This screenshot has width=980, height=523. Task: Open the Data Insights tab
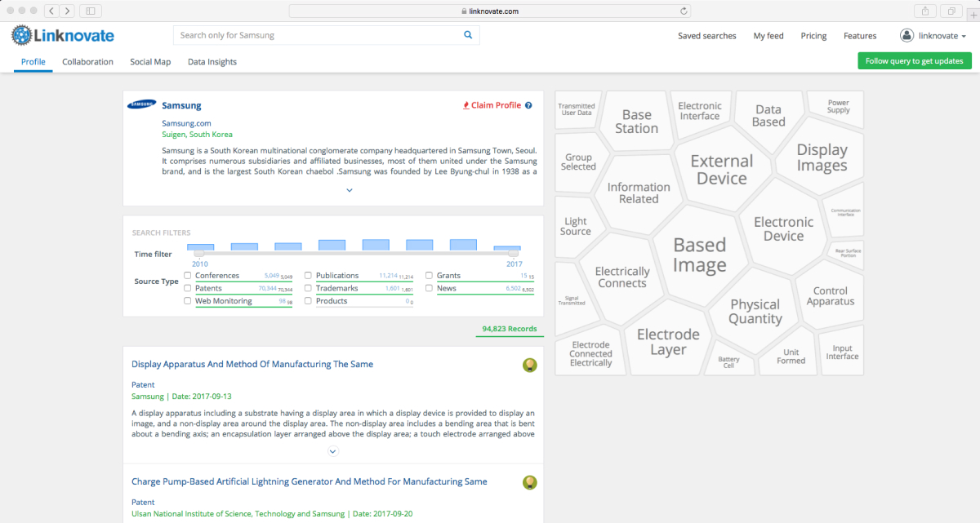point(212,62)
